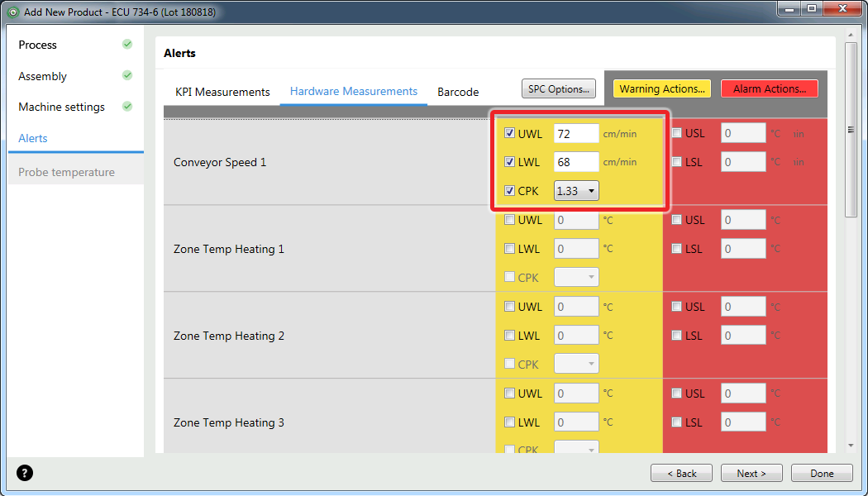
Task: Click Zone Temp Heating 3 row label
Action: pyautogui.click(x=229, y=422)
